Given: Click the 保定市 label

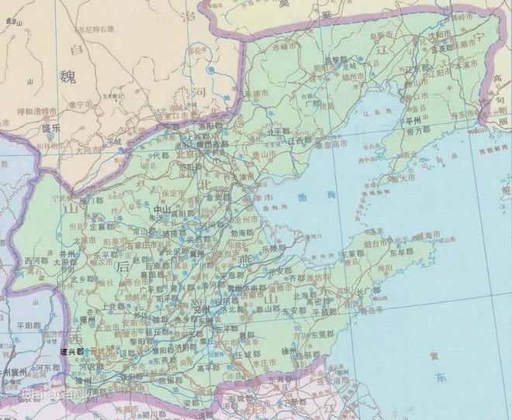Looking at the screenshot, I should (x=174, y=193).
